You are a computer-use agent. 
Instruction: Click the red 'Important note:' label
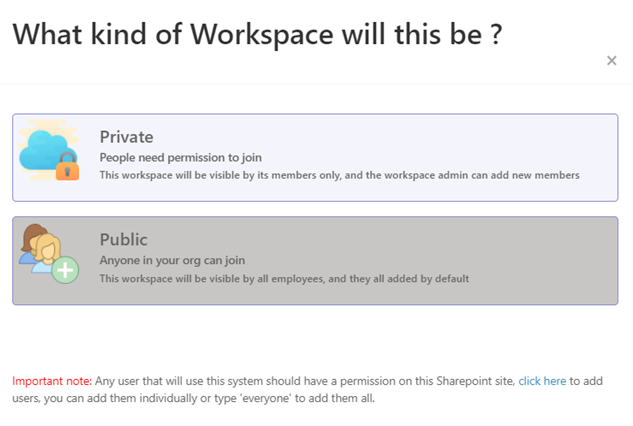point(52,381)
